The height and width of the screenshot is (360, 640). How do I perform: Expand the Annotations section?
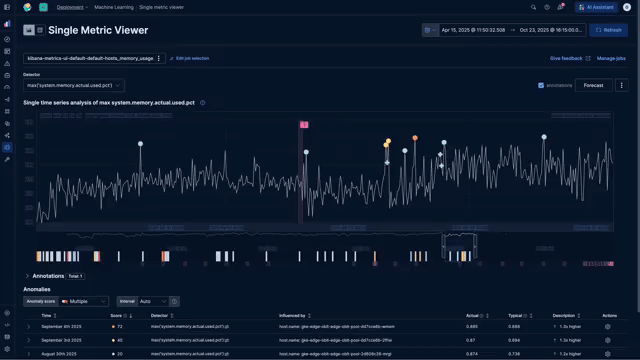tap(27, 276)
